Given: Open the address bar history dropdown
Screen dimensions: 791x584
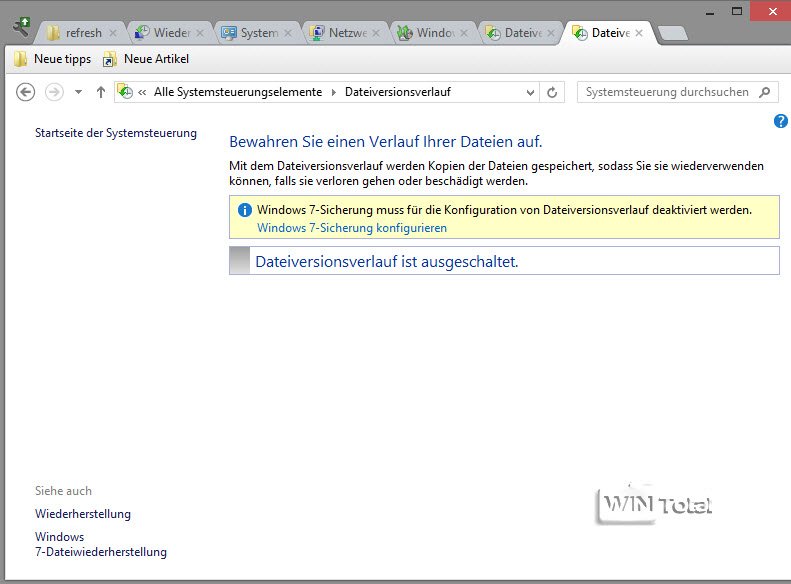Looking at the screenshot, I should pyautogui.click(x=530, y=92).
